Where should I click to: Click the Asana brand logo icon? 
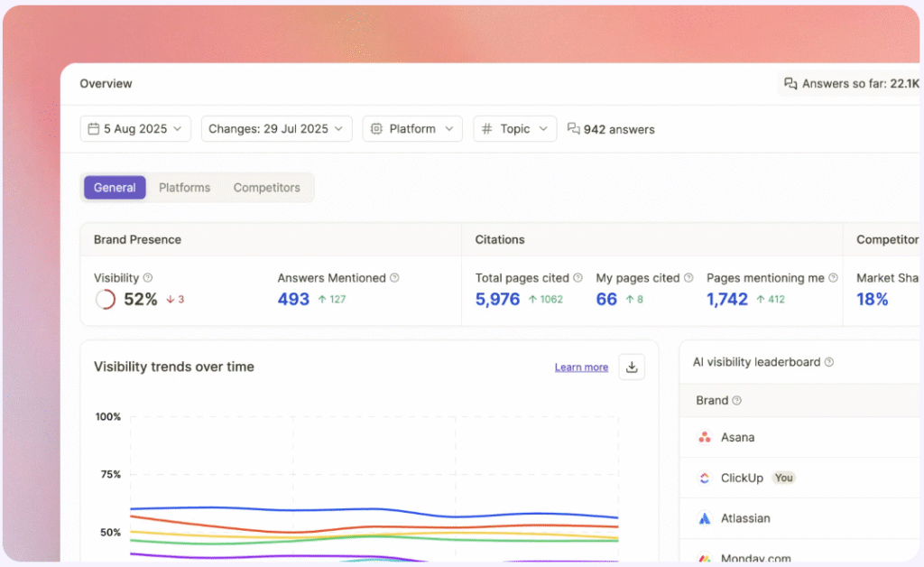(703, 437)
